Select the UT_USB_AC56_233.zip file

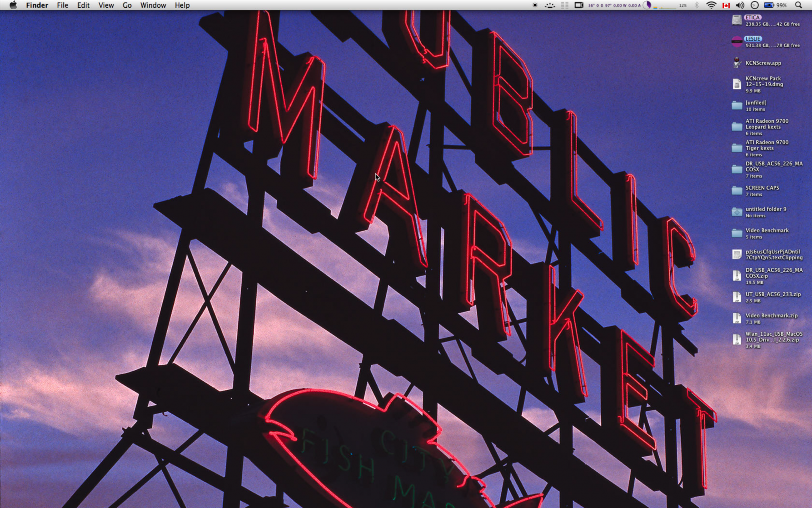pyautogui.click(x=737, y=297)
